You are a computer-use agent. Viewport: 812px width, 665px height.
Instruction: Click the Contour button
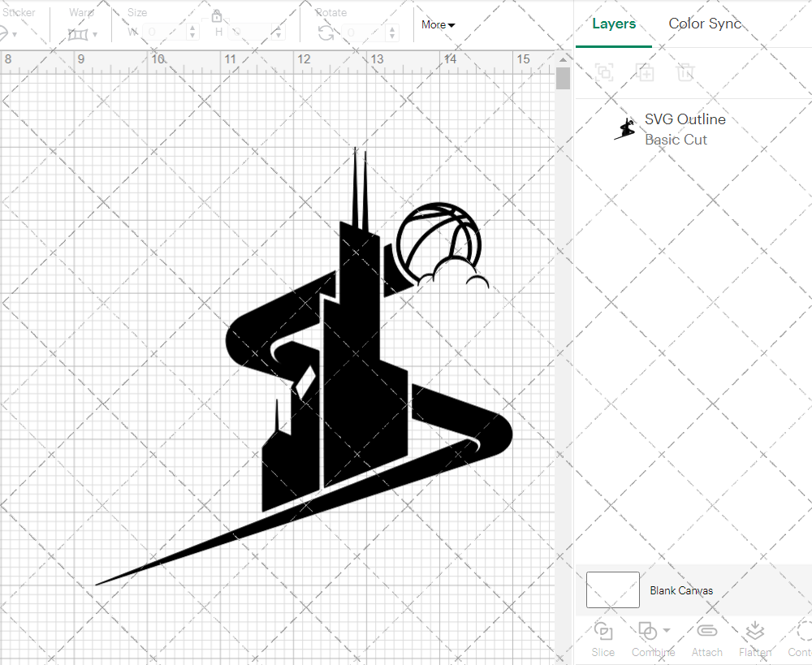click(x=800, y=640)
